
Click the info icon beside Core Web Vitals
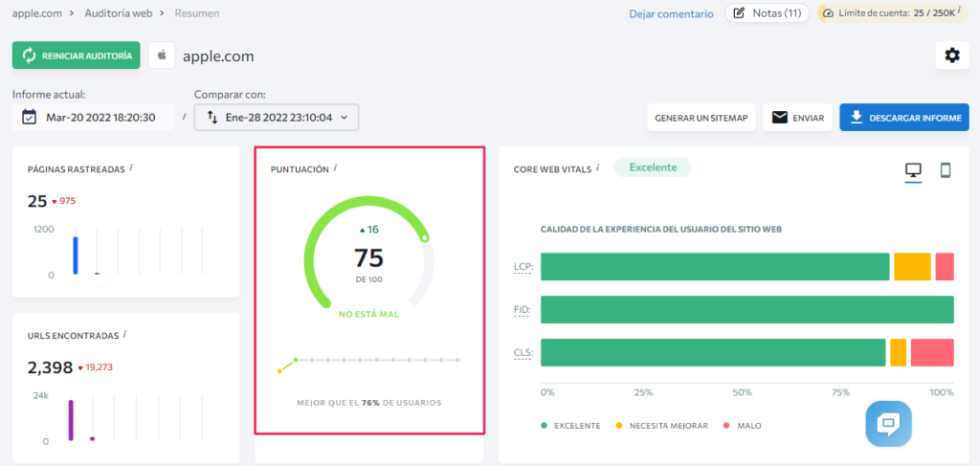[597, 167]
